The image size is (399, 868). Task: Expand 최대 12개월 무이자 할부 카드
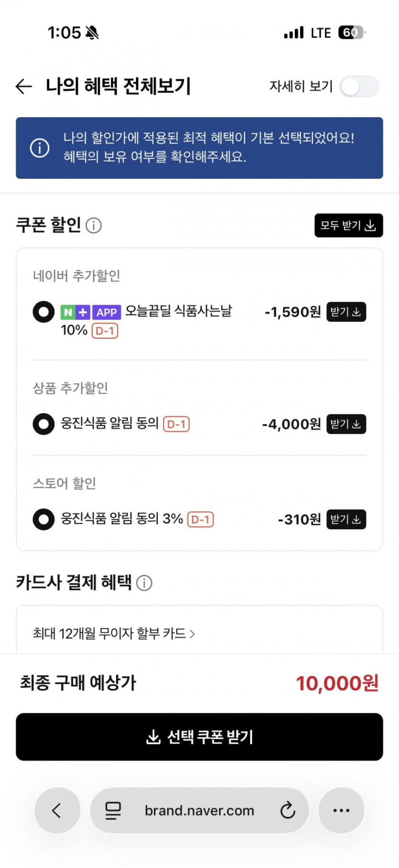[114, 634]
